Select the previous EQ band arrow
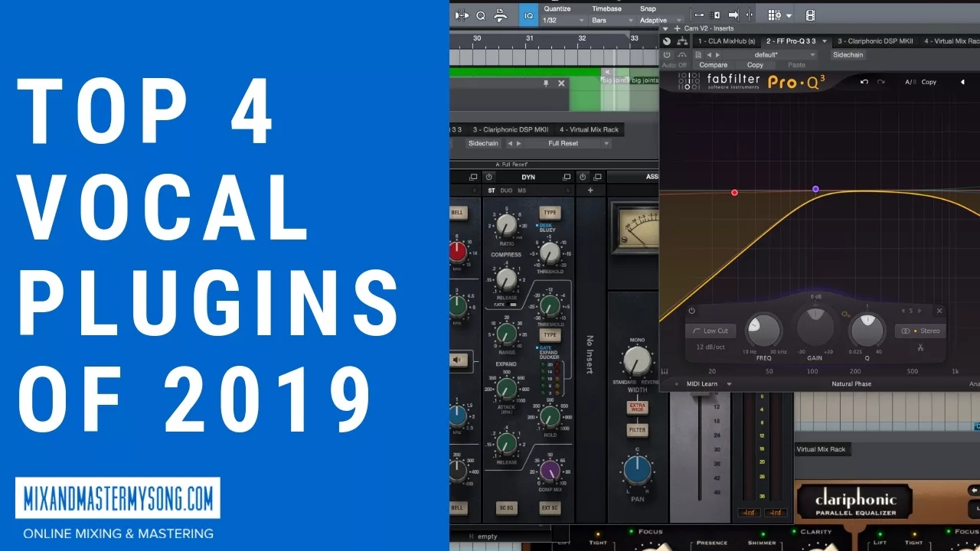The height and width of the screenshot is (551, 980). [x=903, y=311]
